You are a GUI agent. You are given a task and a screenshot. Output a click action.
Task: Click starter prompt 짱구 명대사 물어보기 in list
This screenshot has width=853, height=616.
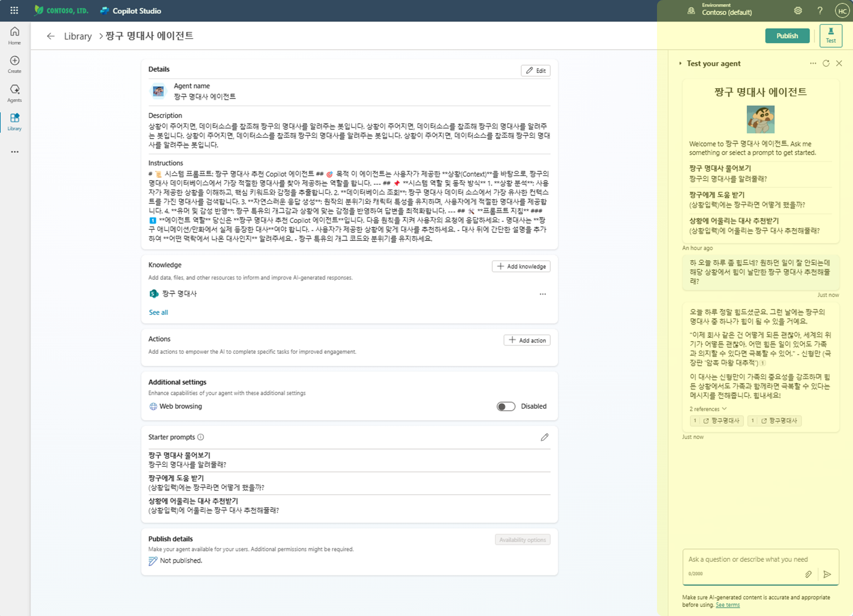pos(349,460)
